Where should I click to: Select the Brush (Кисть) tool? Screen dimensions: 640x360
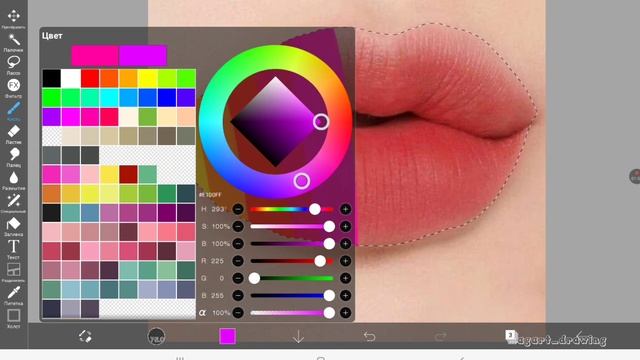(13, 109)
